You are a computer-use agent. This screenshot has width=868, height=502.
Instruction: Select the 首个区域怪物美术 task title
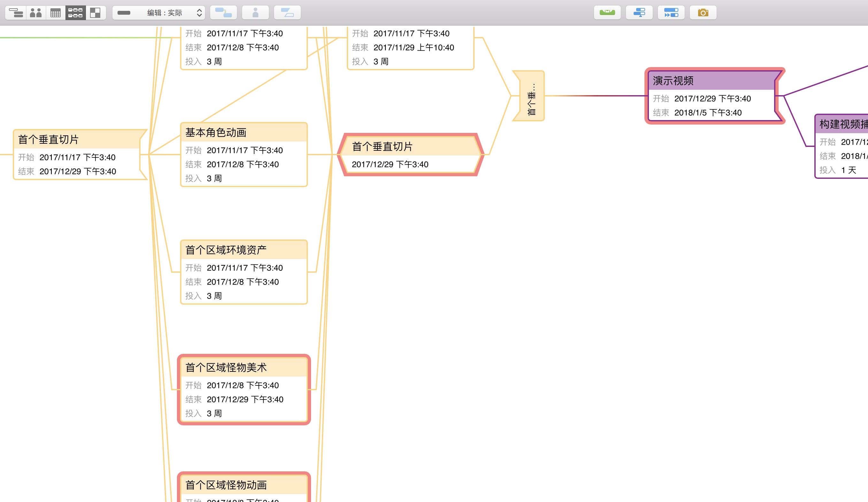pos(226,367)
